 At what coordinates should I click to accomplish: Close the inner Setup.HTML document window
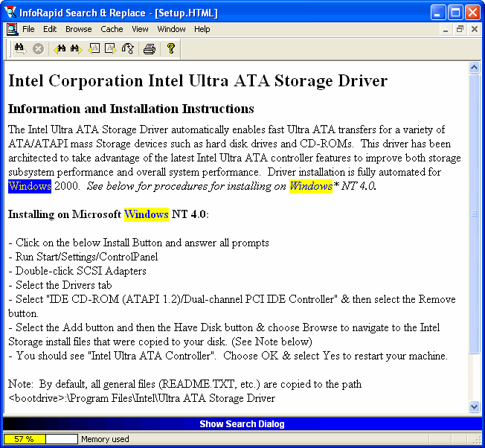[474, 30]
